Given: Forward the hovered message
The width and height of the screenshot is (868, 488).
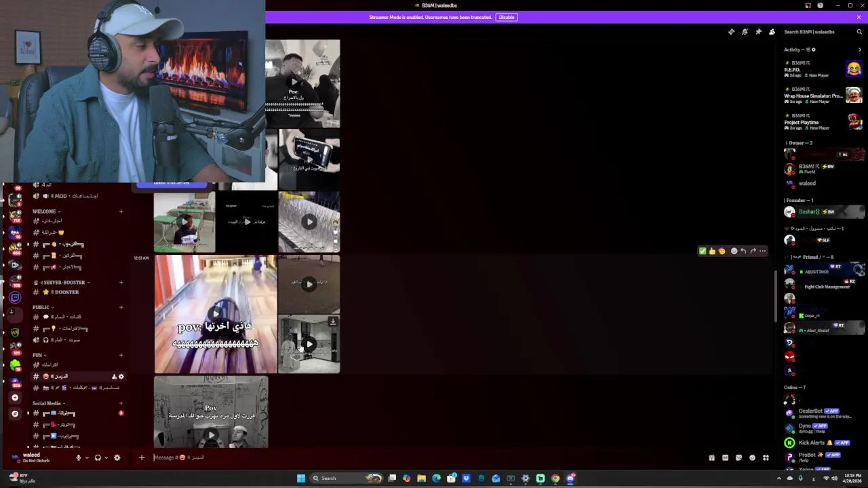Looking at the screenshot, I should 753,251.
